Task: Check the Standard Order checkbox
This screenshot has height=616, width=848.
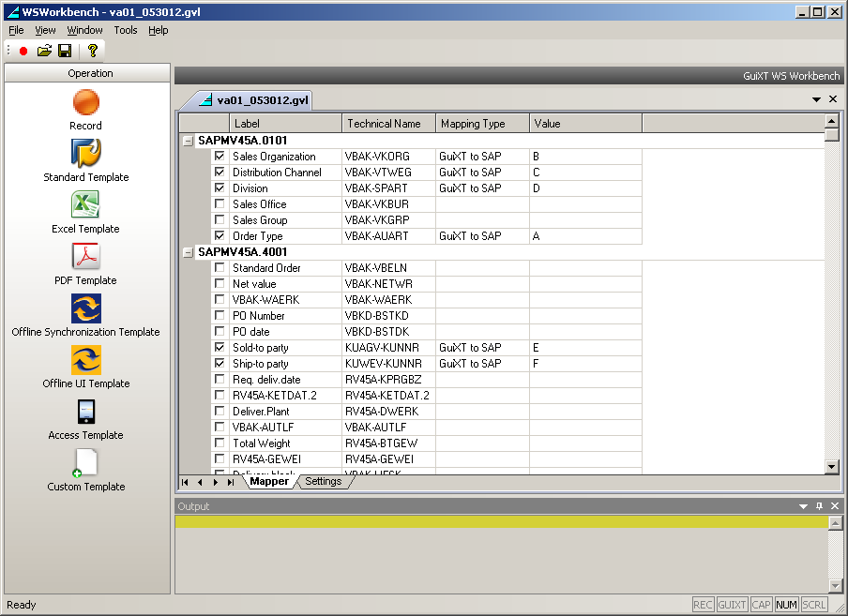Action: click(x=220, y=267)
